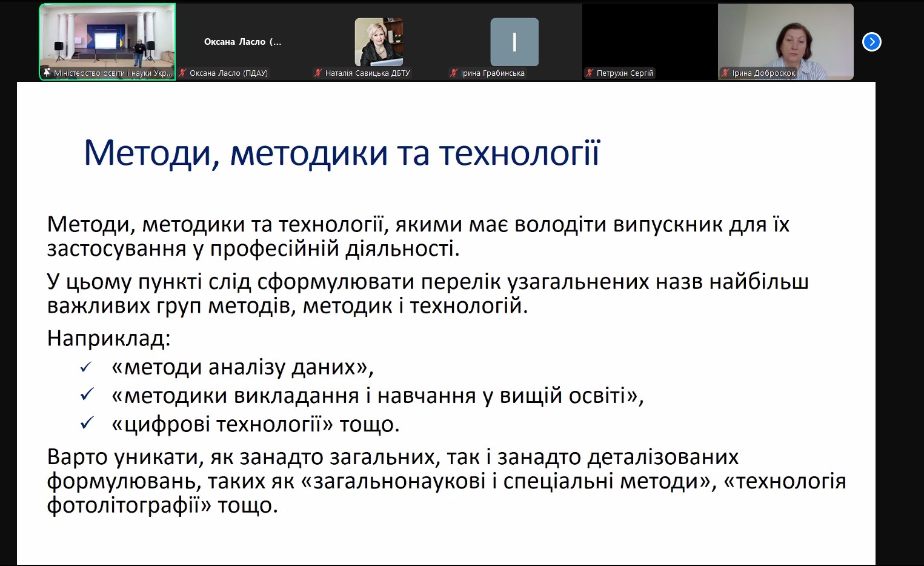Viewport: 924px width, 566px height.
Task: Select Петрухін Сергій black video tile
Action: tap(650, 42)
